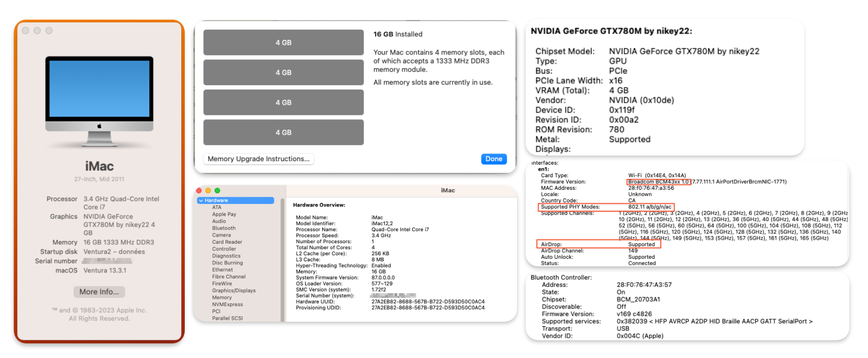This screenshot has width=868, height=358.
Task: Collapse the Hardware section in sidebar
Action: 201,200
